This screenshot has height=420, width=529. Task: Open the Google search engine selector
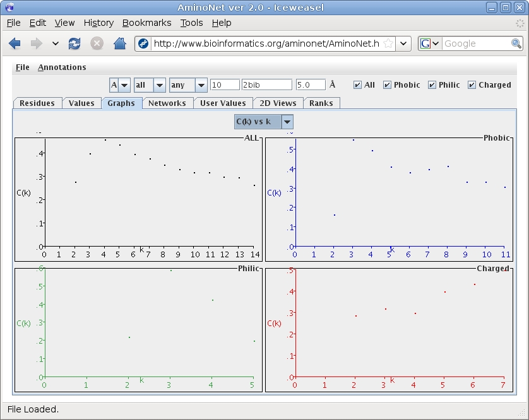(430, 44)
